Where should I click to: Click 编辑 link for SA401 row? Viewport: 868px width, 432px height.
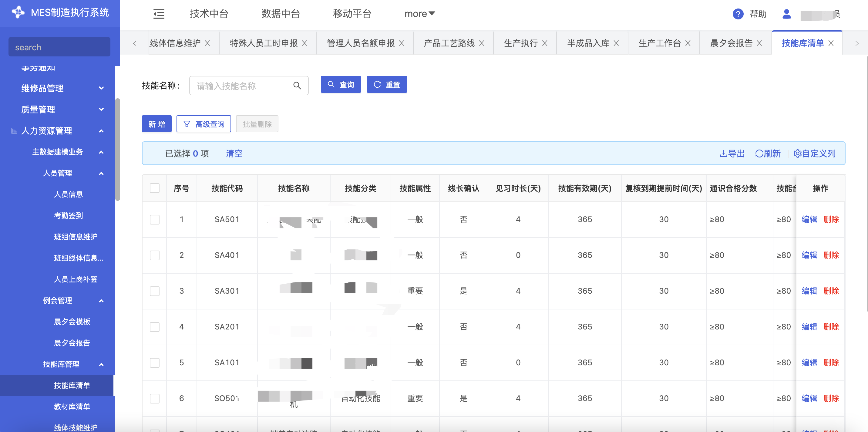coord(809,255)
